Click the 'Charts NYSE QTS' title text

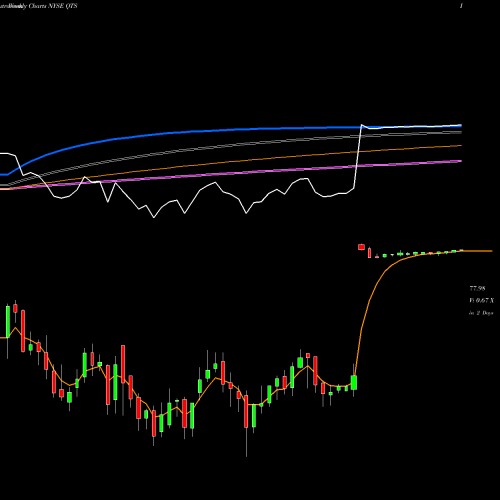pyautogui.click(x=53, y=6)
